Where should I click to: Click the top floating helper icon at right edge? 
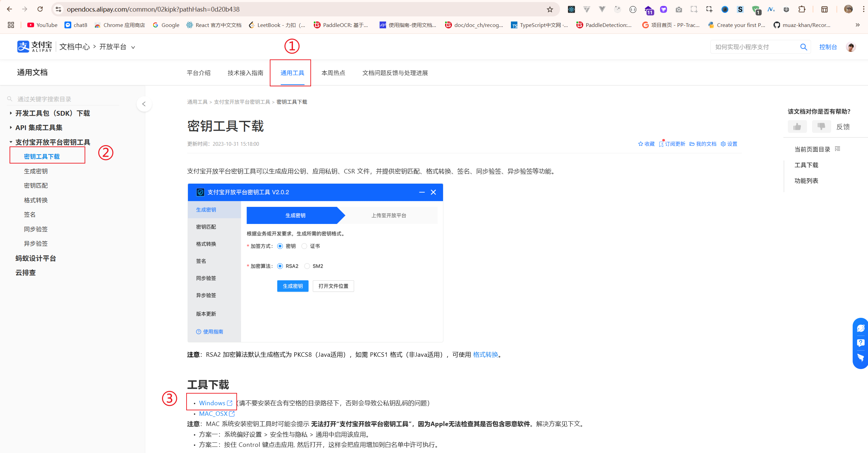[x=861, y=328]
